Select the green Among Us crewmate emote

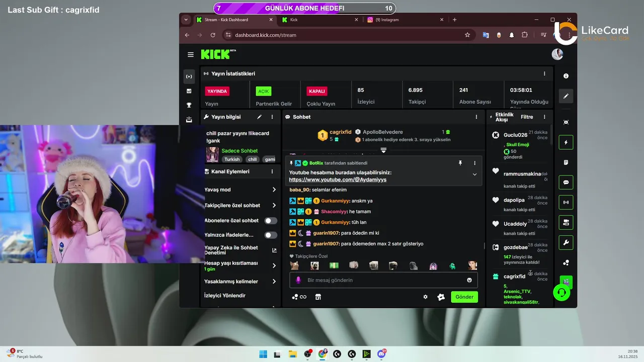(452, 265)
